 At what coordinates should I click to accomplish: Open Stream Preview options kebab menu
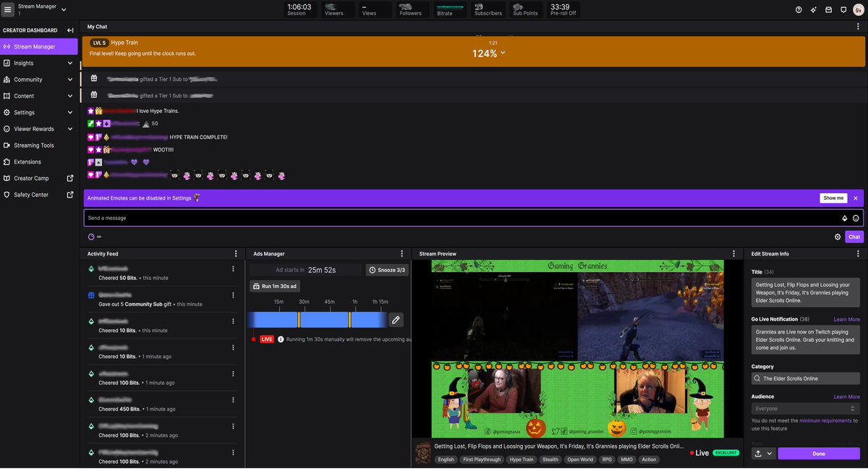[733, 253]
